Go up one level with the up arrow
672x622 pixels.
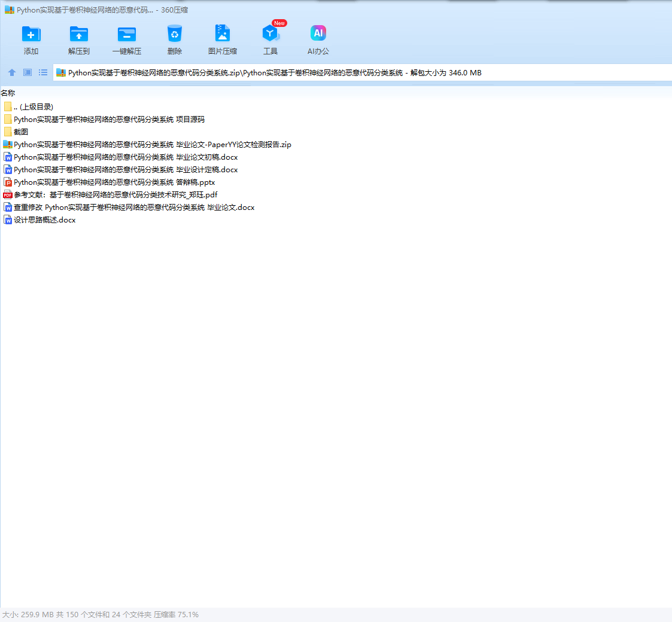click(12, 72)
